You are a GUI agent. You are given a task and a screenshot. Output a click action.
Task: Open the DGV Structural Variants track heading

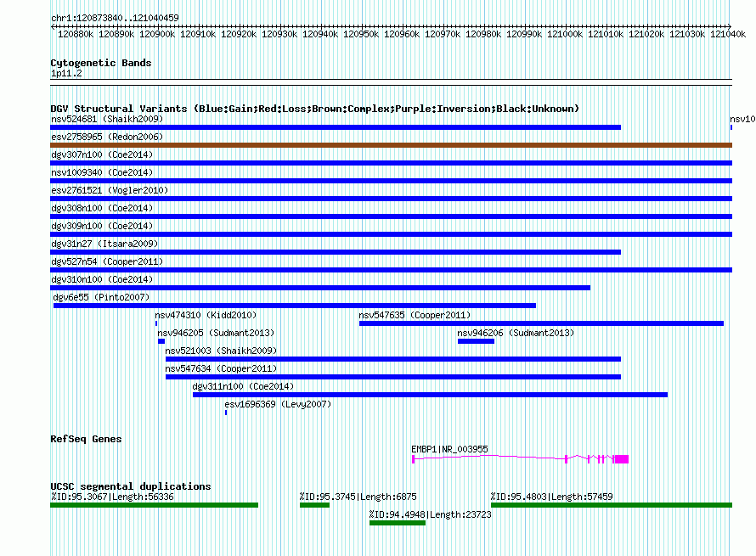click(x=314, y=109)
